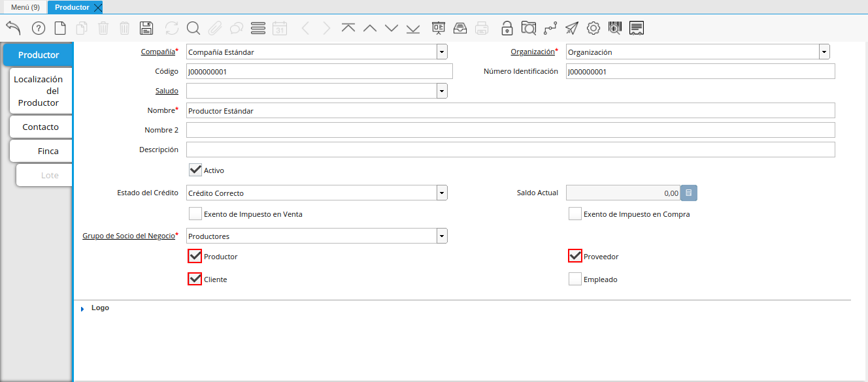Open the Organización selector
The width and height of the screenshot is (868, 382).
[824, 51]
